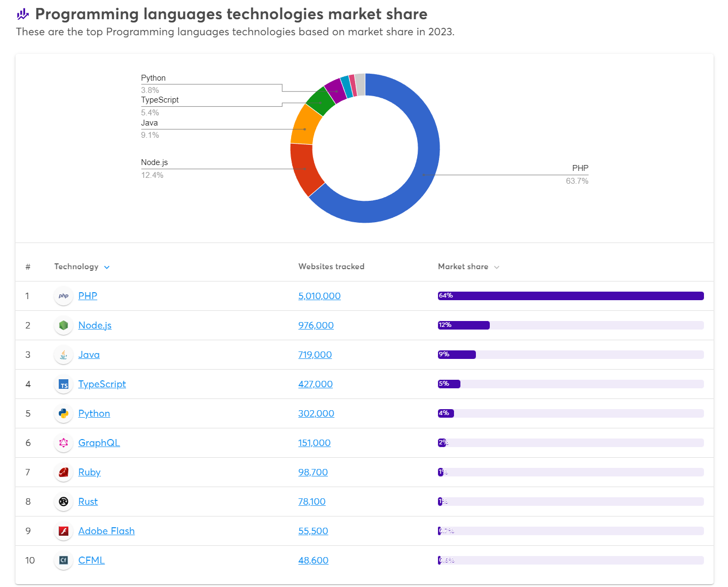Click the Node.js 12% market share bar
This screenshot has height=587, width=728.
click(464, 325)
